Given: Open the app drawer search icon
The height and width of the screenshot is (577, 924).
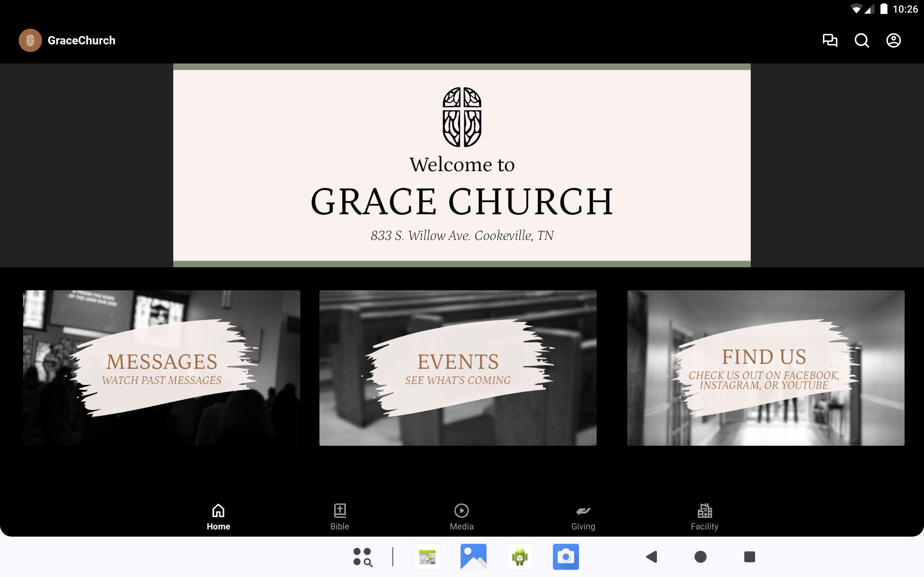Looking at the screenshot, I should pos(362,557).
